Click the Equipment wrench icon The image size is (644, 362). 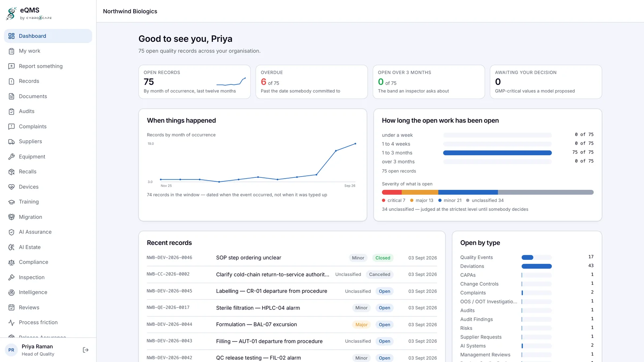click(x=11, y=157)
